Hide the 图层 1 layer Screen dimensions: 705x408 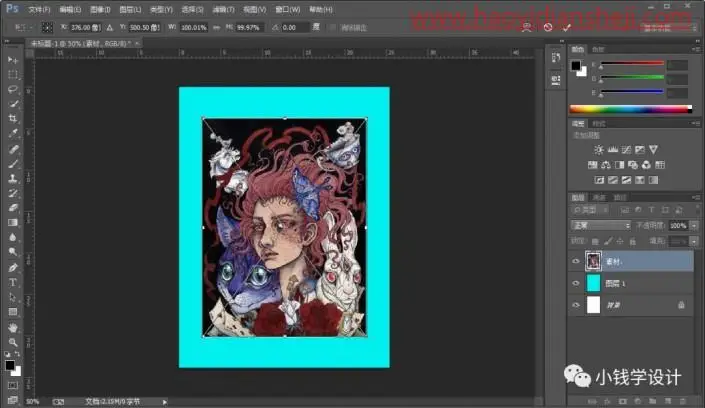click(576, 283)
